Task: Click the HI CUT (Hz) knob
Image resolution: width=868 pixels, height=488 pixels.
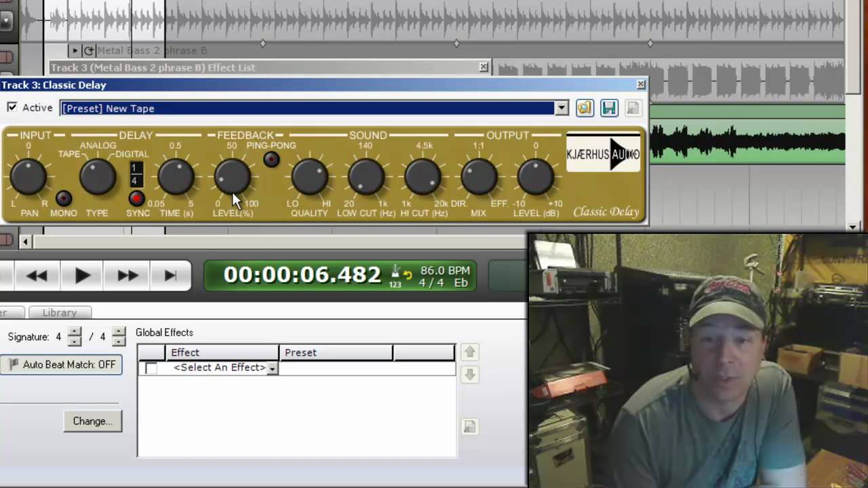Action: point(423,177)
